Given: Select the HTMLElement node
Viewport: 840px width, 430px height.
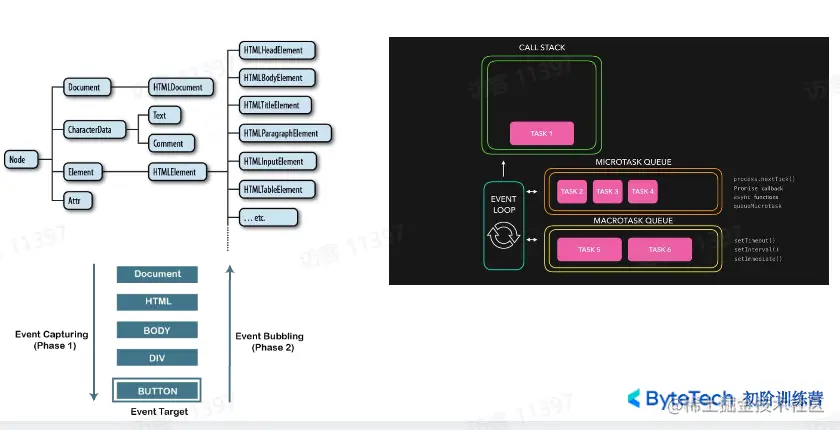Looking at the screenshot, I should pos(177,172).
